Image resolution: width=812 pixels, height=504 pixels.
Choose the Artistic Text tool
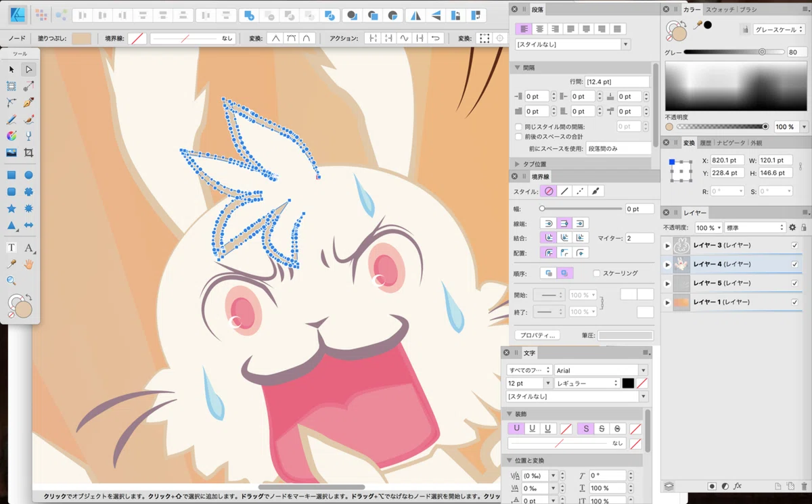click(x=28, y=248)
